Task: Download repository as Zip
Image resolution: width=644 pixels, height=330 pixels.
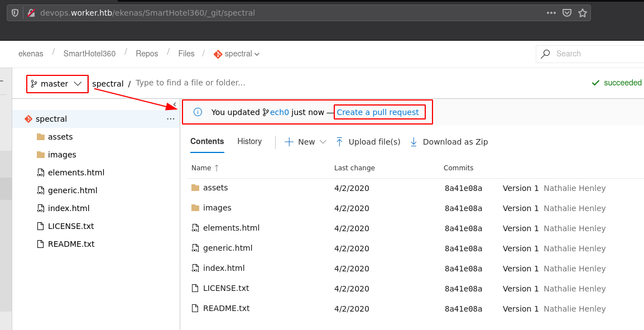Action: click(x=449, y=142)
